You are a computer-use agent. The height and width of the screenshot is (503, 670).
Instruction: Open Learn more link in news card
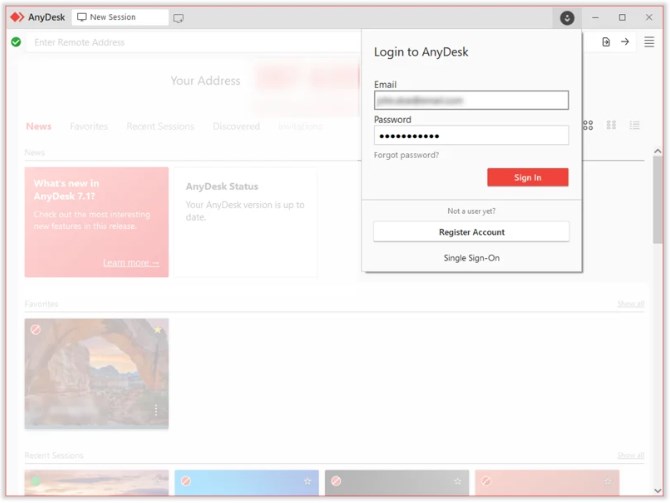click(131, 262)
